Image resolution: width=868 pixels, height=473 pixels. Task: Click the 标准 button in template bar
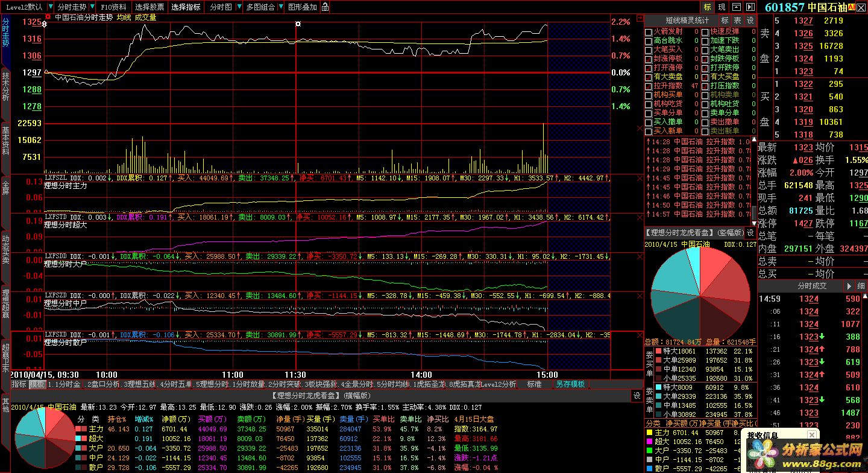tap(534, 384)
